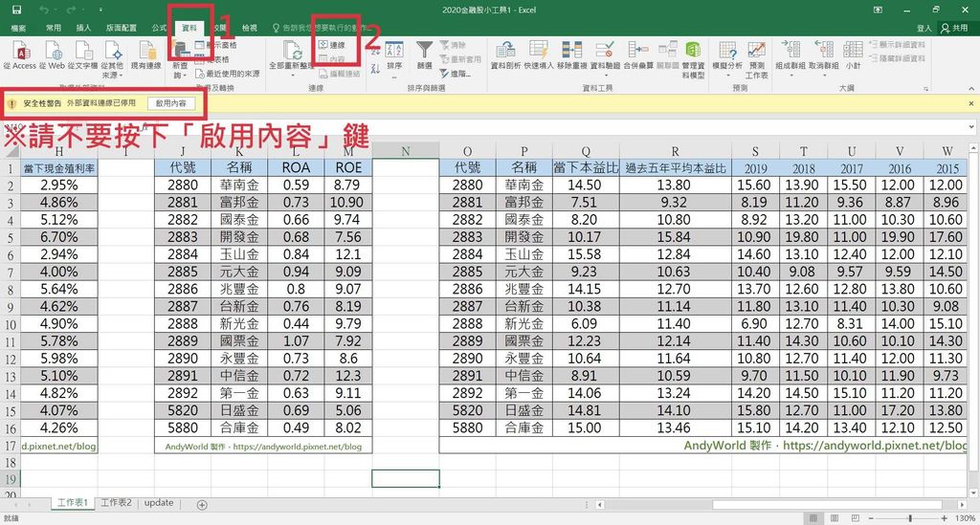Sort descending with the Z-to-A icon
The image size is (980, 525).
[x=375, y=69]
